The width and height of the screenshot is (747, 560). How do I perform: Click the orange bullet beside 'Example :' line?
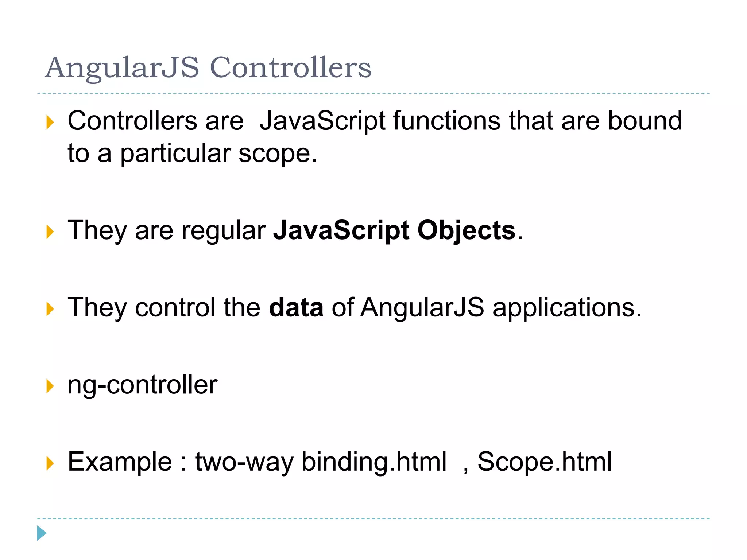50,463
